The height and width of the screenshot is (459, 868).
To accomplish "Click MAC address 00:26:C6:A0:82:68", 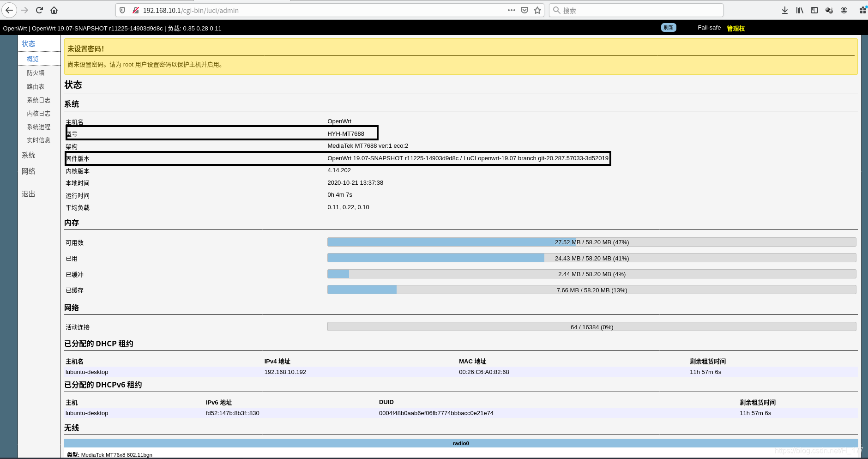I will click(x=484, y=372).
